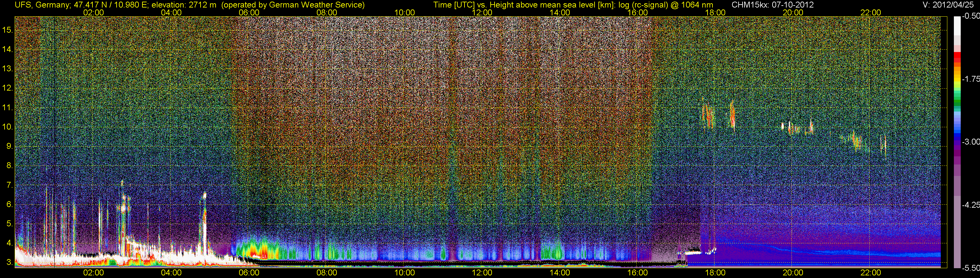980x278 pixels.
Task: Click the -5.50 colorbar scale label
Action: [x=971, y=268]
